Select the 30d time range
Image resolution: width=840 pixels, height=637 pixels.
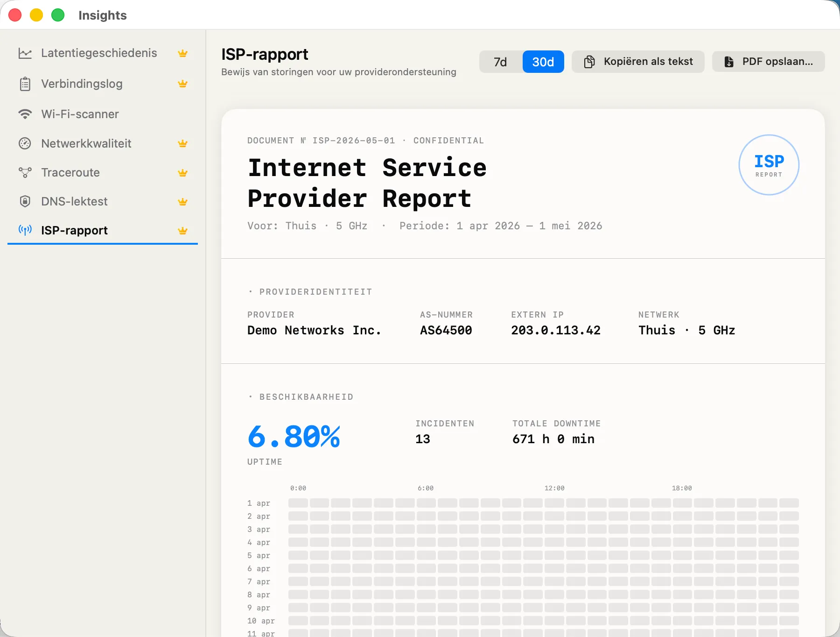(543, 62)
